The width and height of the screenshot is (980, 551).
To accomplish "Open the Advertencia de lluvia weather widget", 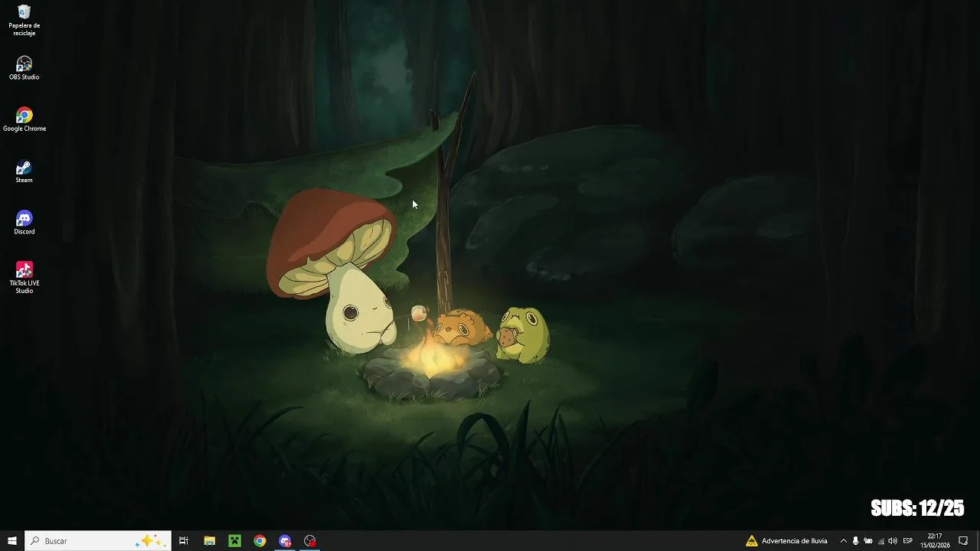I will (x=786, y=540).
